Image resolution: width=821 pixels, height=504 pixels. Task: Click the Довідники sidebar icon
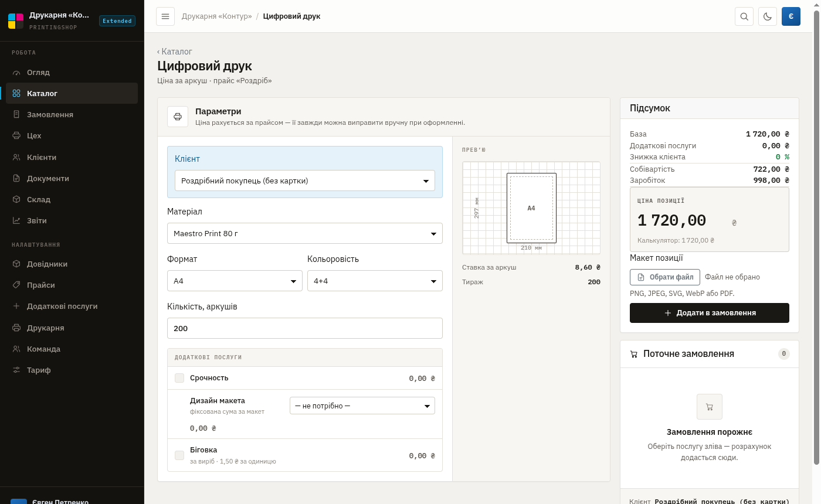16,264
